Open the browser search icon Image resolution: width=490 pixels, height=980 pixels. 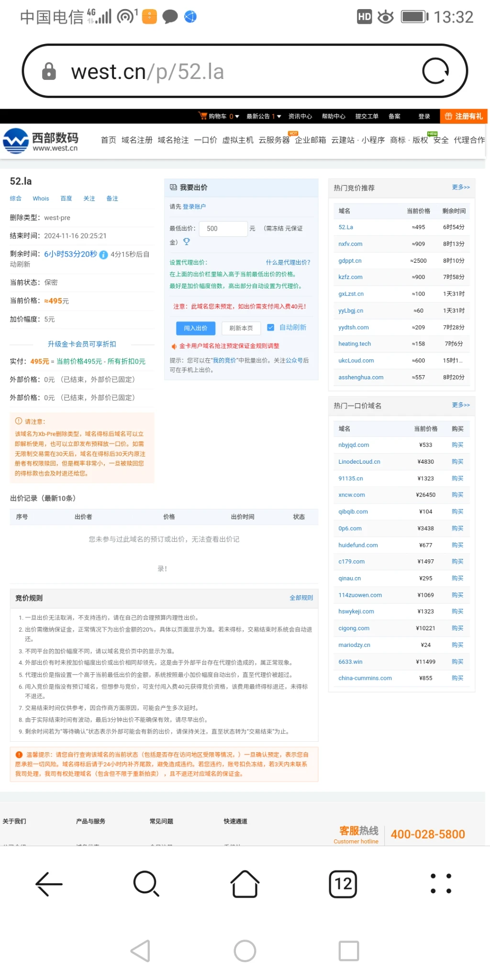[146, 883]
